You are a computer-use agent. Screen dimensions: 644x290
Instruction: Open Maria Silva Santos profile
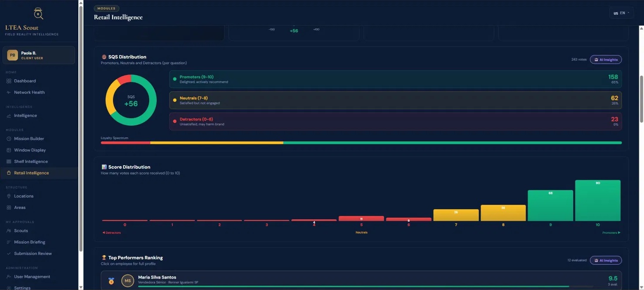click(x=361, y=280)
